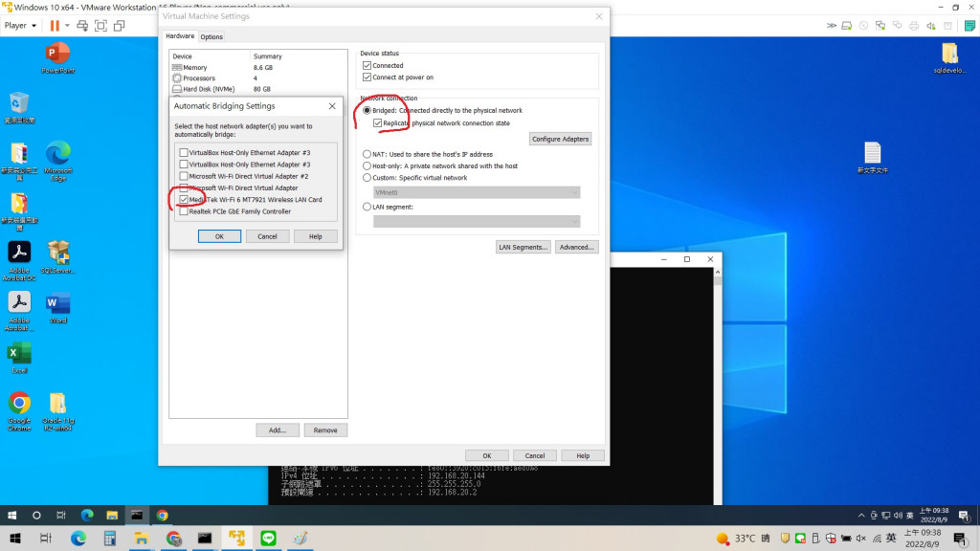Click OK in Automatic Bridging Settings

click(x=219, y=236)
